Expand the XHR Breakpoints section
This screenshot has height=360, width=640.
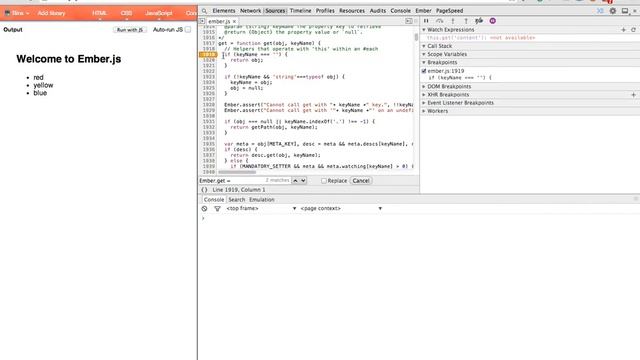[424, 95]
